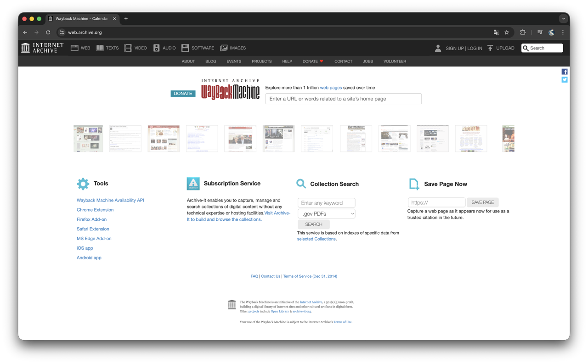Expand the tab search chevron
Viewport: 588px width, 364px height.
click(x=563, y=19)
